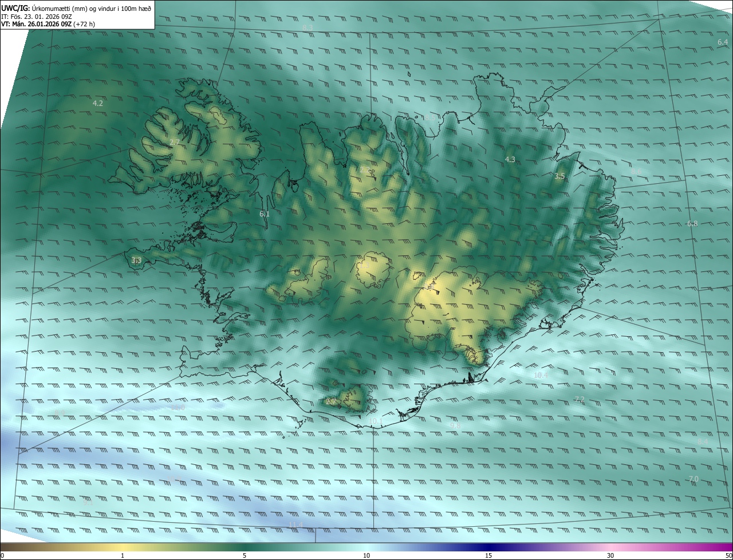Click the valid time "VT: Mán. 26.01.2026 09Z"
The image size is (733, 560).
pyautogui.click(x=36, y=24)
